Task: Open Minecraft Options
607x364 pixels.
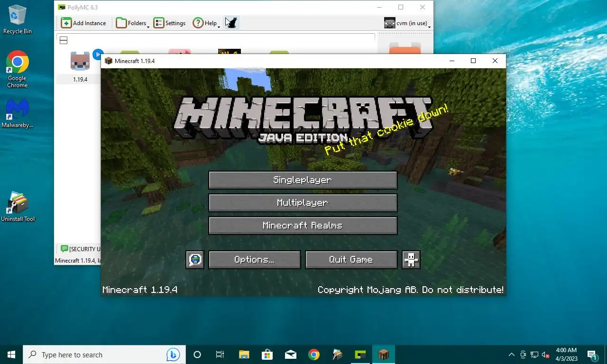Action: (x=255, y=260)
